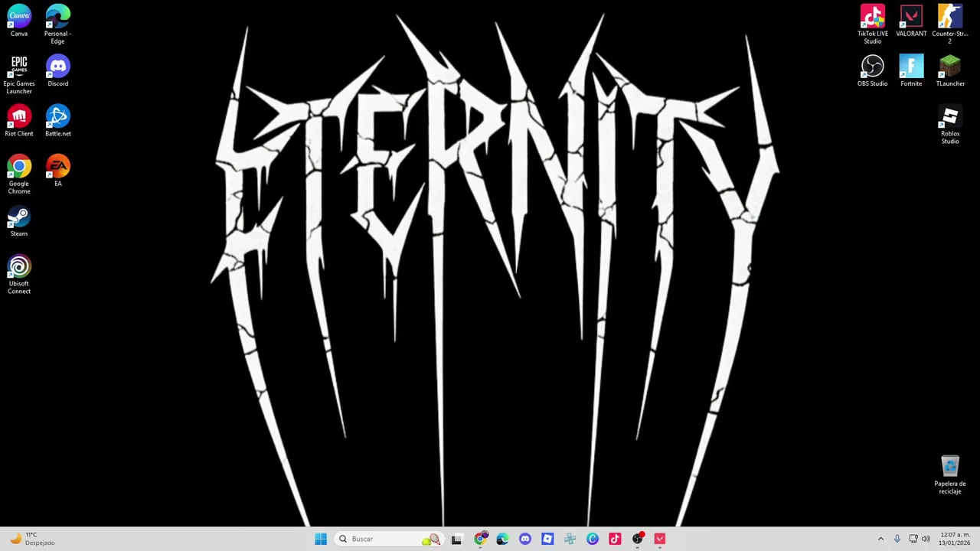Click the Buscar search box in taskbar

(389, 539)
